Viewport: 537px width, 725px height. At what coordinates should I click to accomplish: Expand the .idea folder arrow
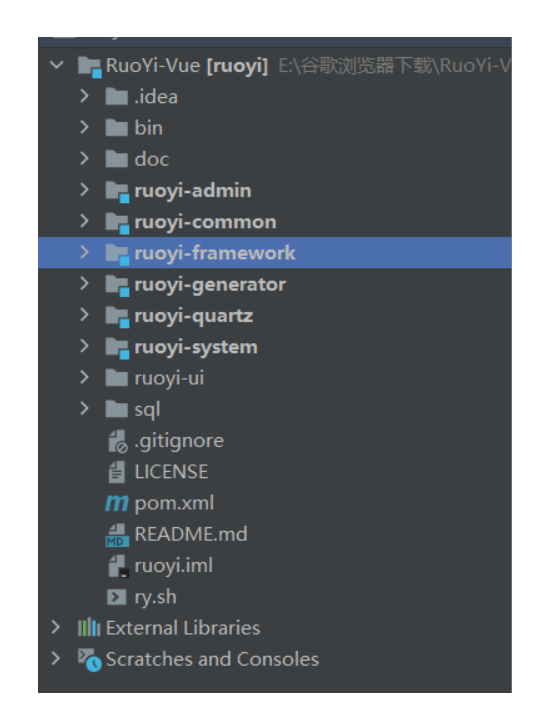coord(84,96)
